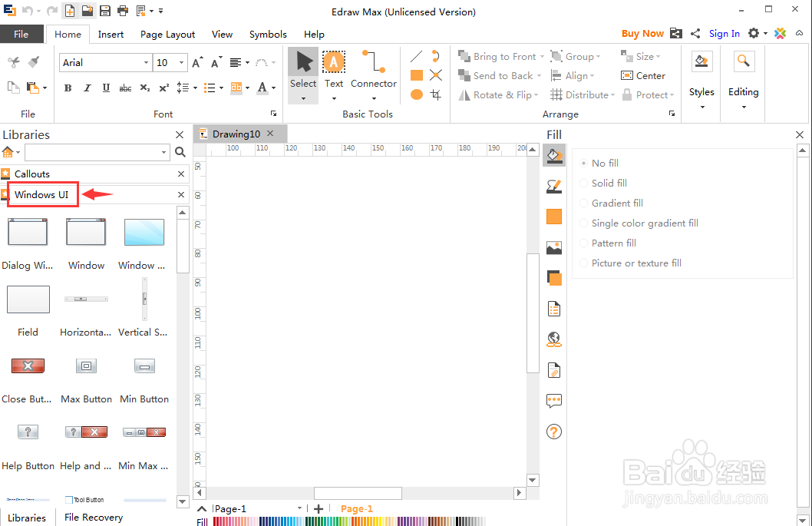Expand the Group dropdown
This screenshot has height=526, width=812.
point(598,57)
